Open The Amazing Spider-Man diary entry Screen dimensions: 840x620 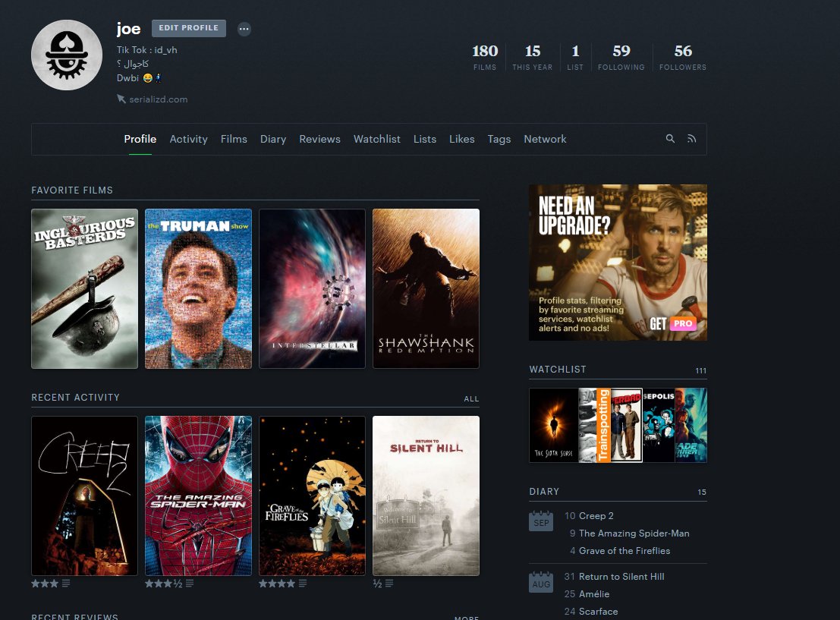(x=634, y=533)
